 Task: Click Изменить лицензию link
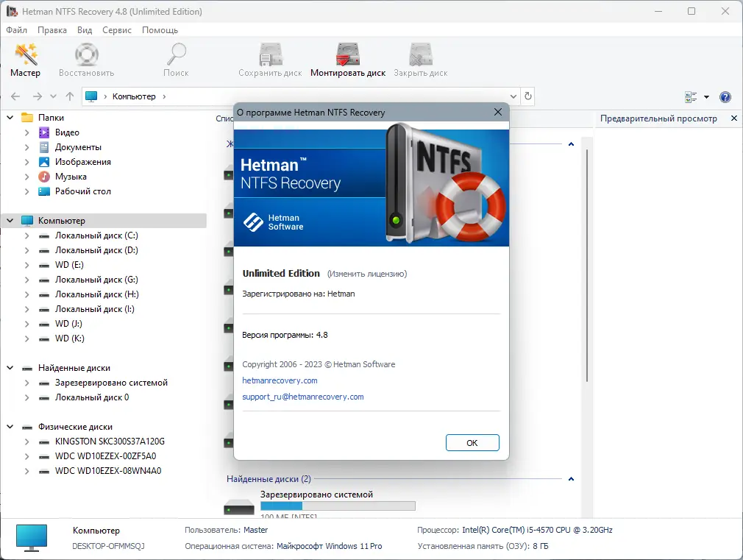pyautogui.click(x=367, y=274)
